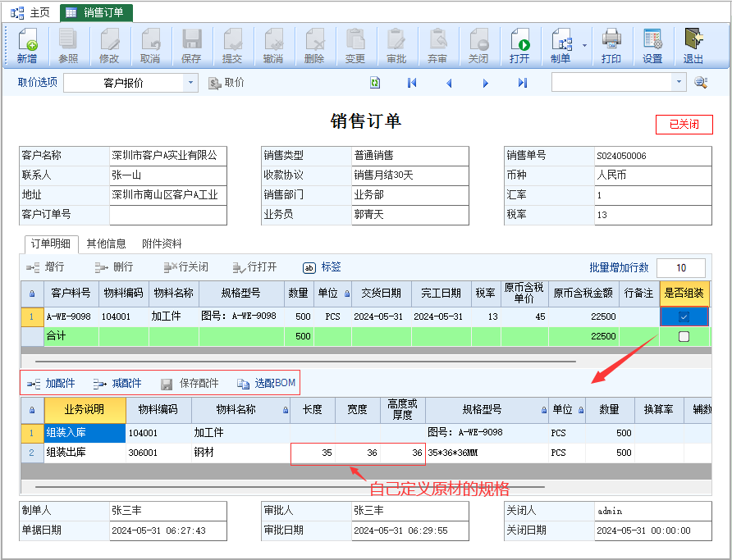Click the 是否组装 column header
Viewport: 732px width, 560px height.
pos(684,294)
